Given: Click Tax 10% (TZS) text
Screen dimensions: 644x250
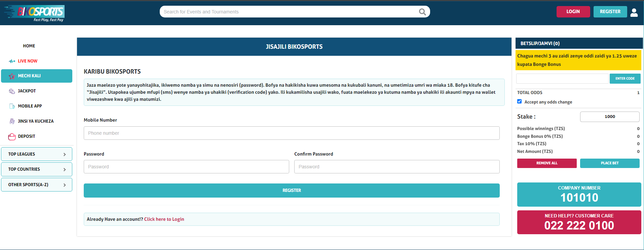Looking at the screenshot, I should point(532,144).
